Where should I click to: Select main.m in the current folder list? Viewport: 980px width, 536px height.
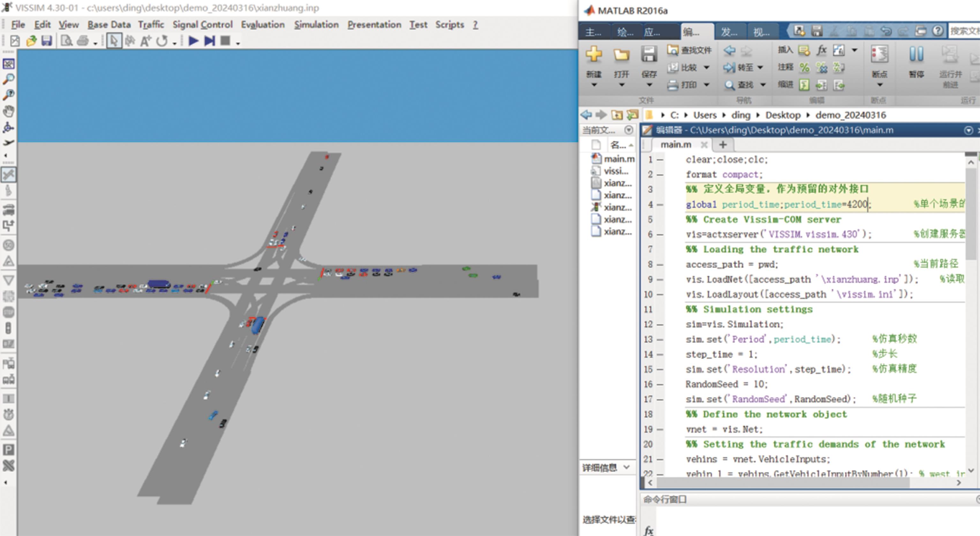pyautogui.click(x=619, y=159)
